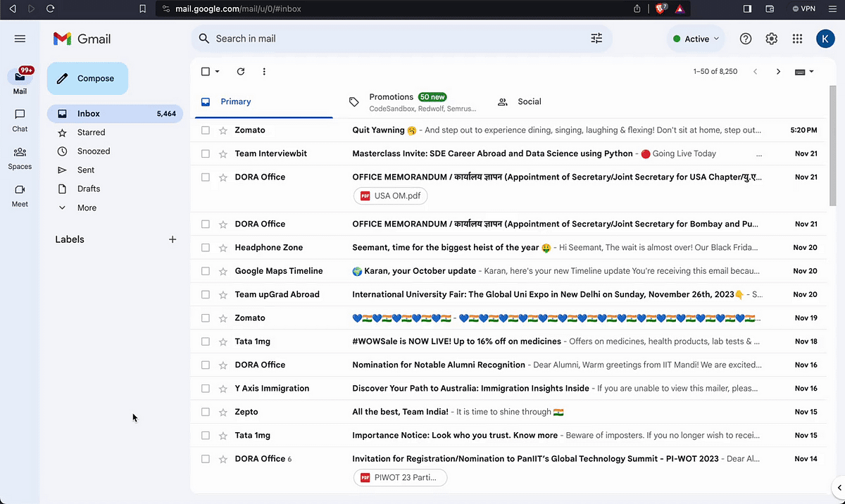
Task: Check the Y Axis Immigration email
Action: [206, 389]
